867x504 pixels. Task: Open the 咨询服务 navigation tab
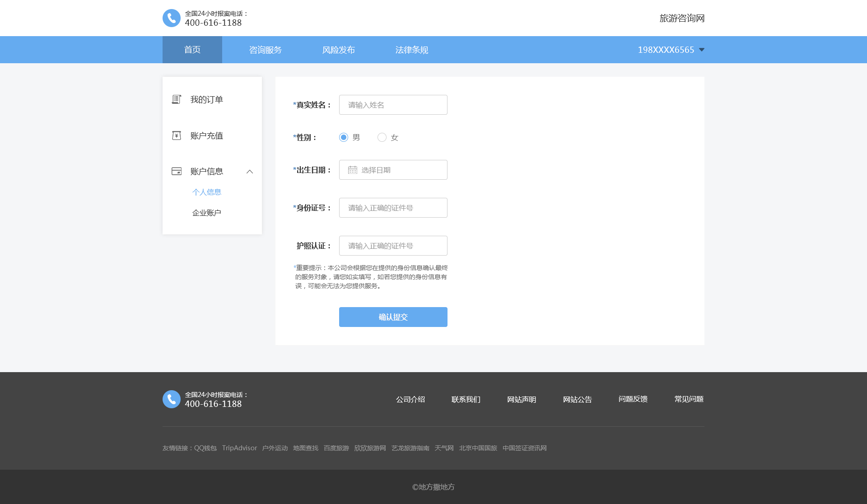coord(266,50)
